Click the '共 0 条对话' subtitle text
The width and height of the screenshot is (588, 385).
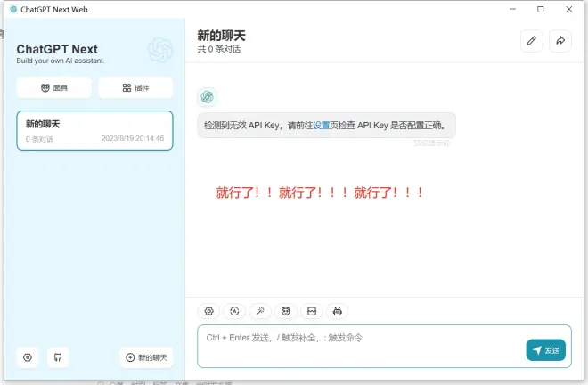tap(219, 49)
